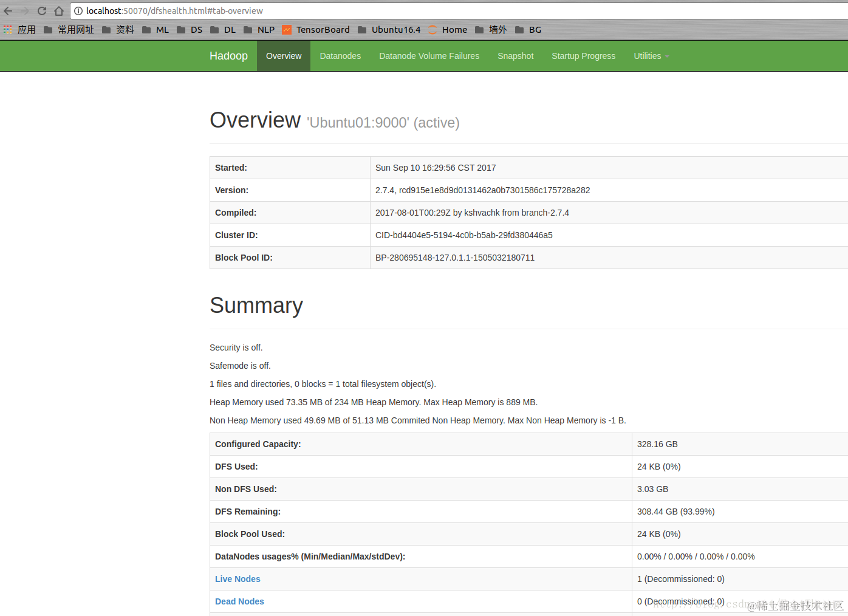Open Datanode Volume Failures tab
The width and height of the screenshot is (848, 616).
[429, 56]
